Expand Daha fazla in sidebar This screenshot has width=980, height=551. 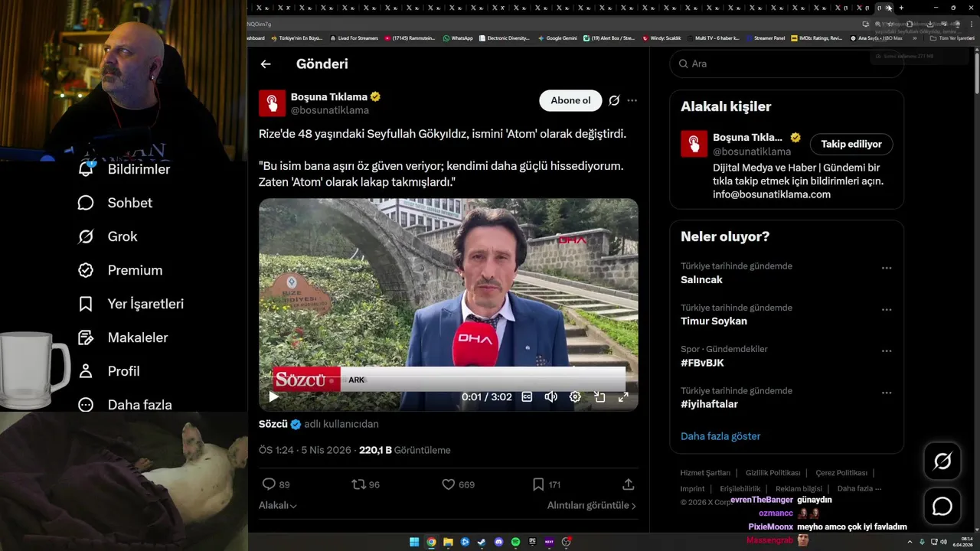(x=125, y=405)
